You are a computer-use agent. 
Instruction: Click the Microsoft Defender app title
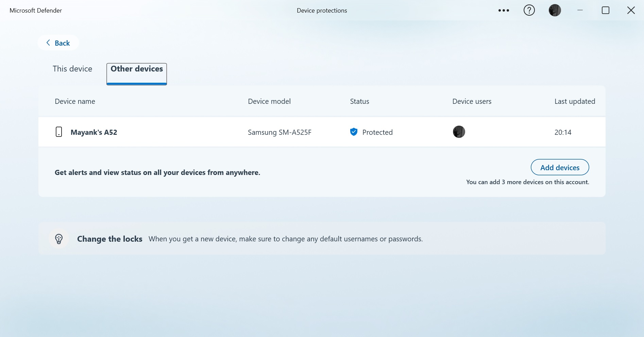(36, 11)
